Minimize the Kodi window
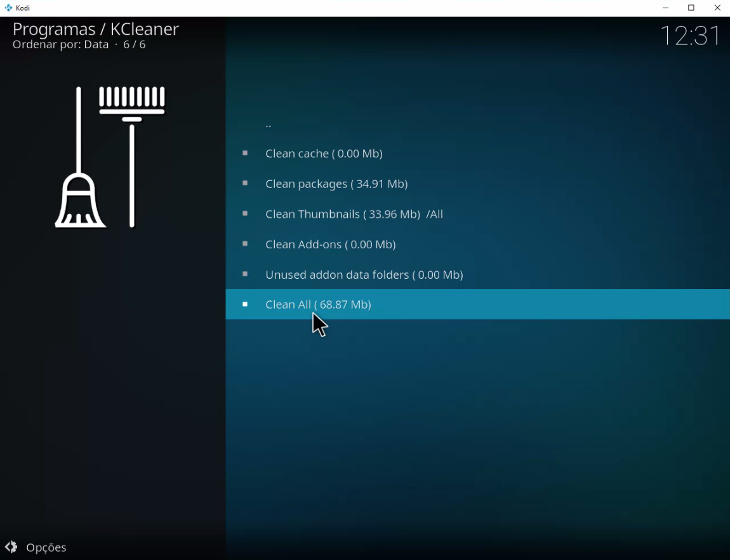The height and width of the screenshot is (560, 730). pos(665,8)
